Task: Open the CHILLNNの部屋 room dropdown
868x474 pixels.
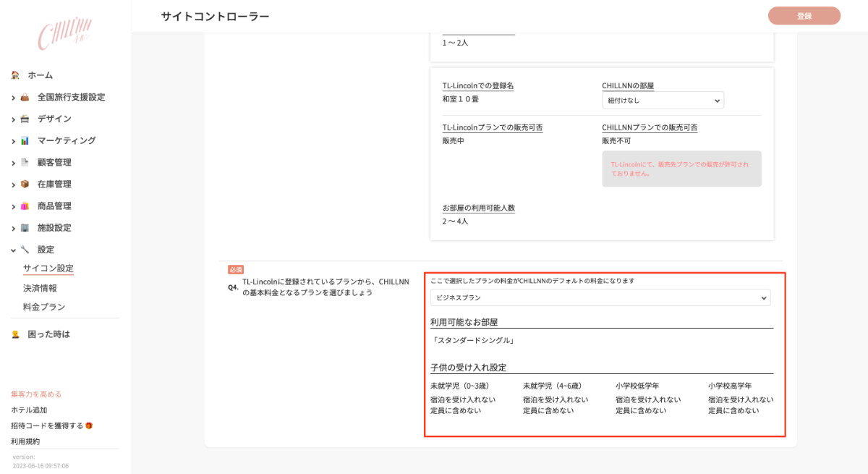Action: point(663,101)
